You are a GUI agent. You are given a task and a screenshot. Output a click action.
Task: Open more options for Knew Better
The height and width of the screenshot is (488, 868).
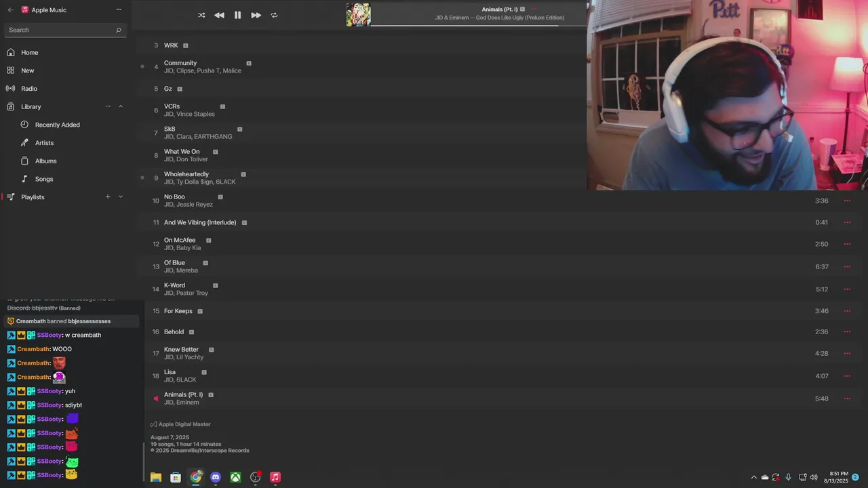pos(847,353)
